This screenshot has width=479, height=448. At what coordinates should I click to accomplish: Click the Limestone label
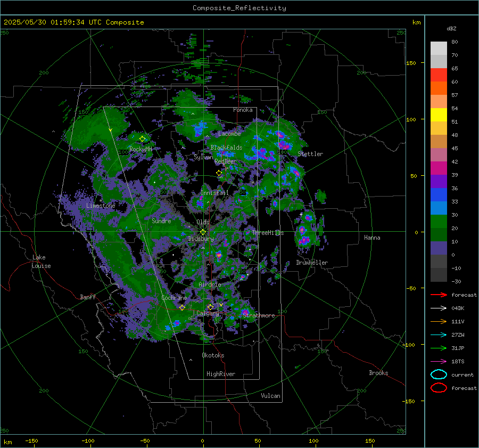(101, 206)
